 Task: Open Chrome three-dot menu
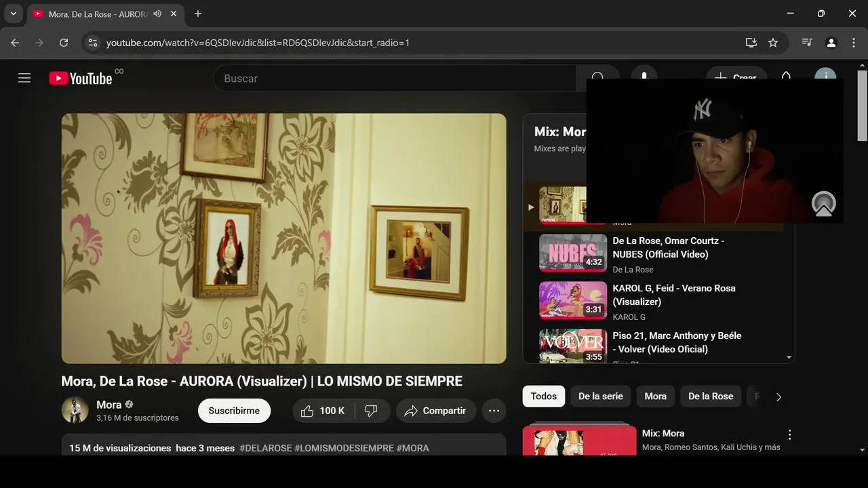click(x=853, y=43)
